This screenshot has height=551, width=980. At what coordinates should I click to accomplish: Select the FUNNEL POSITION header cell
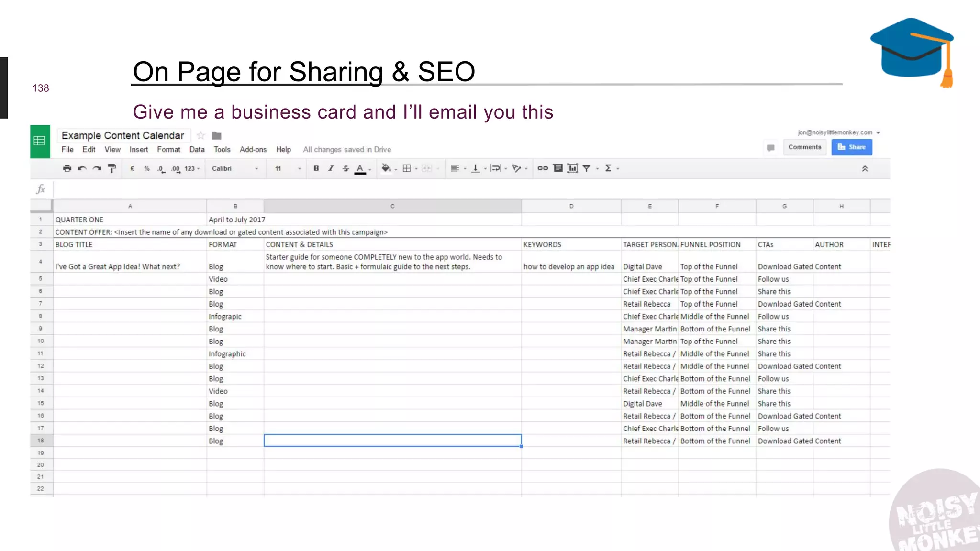(717, 244)
